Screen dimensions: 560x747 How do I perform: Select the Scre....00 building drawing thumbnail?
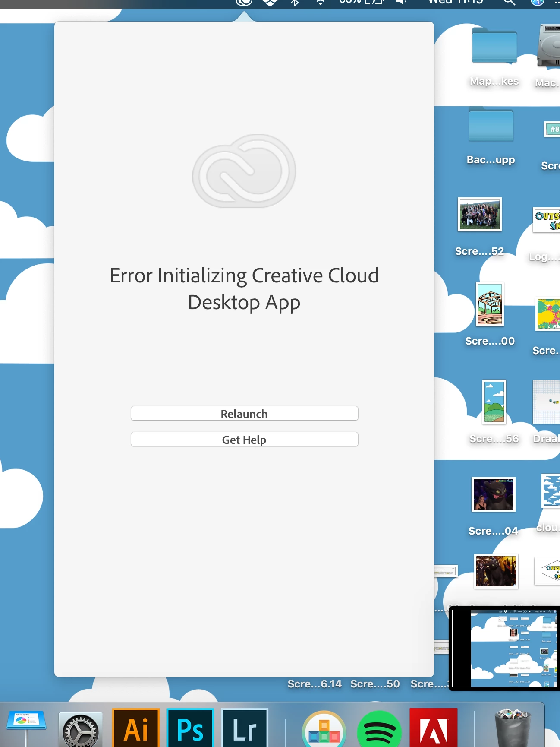490,304
